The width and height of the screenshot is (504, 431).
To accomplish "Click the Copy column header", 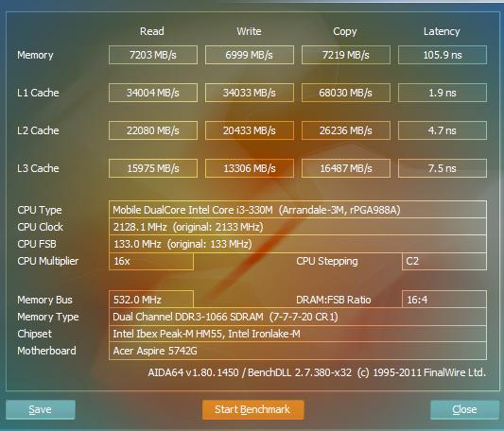I will (x=345, y=31).
